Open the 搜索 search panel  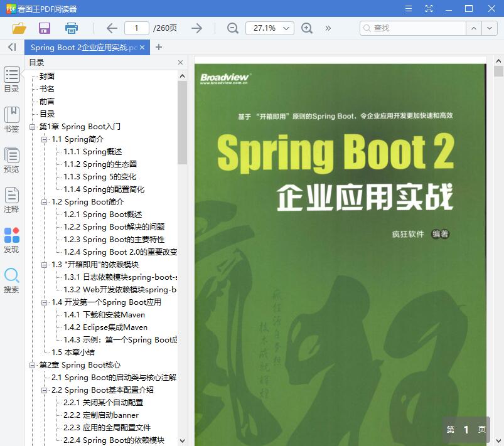(11, 280)
